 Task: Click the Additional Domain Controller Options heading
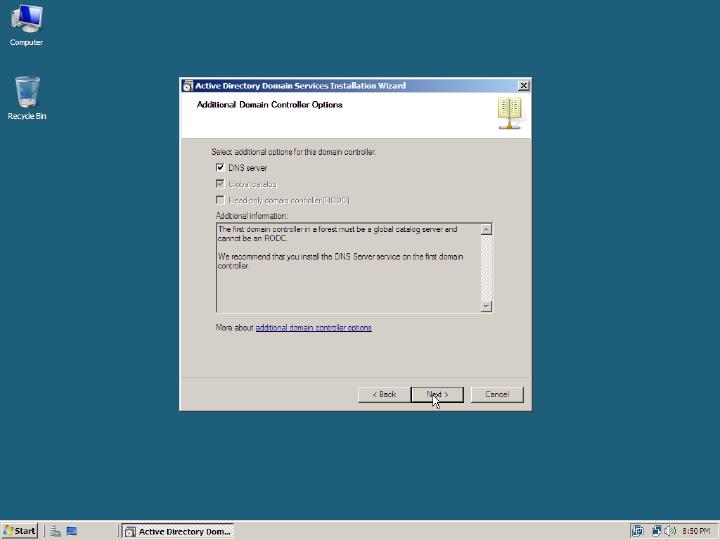pyautogui.click(x=270, y=105)
